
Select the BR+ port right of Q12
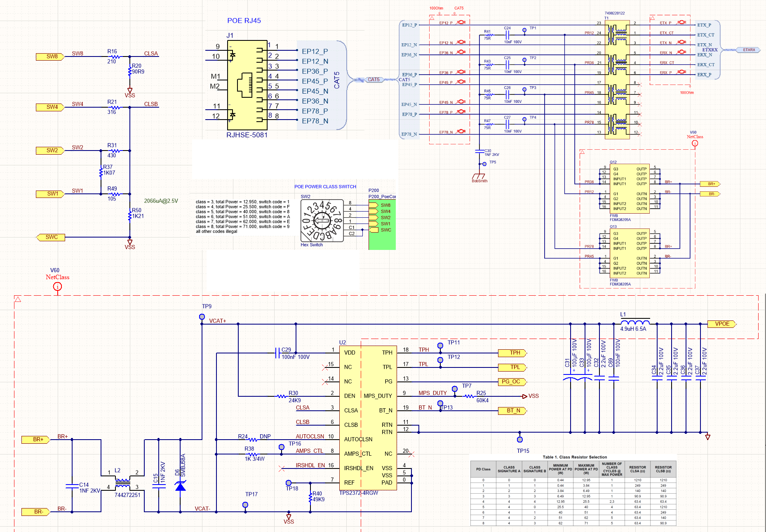(x=710, y=184)
